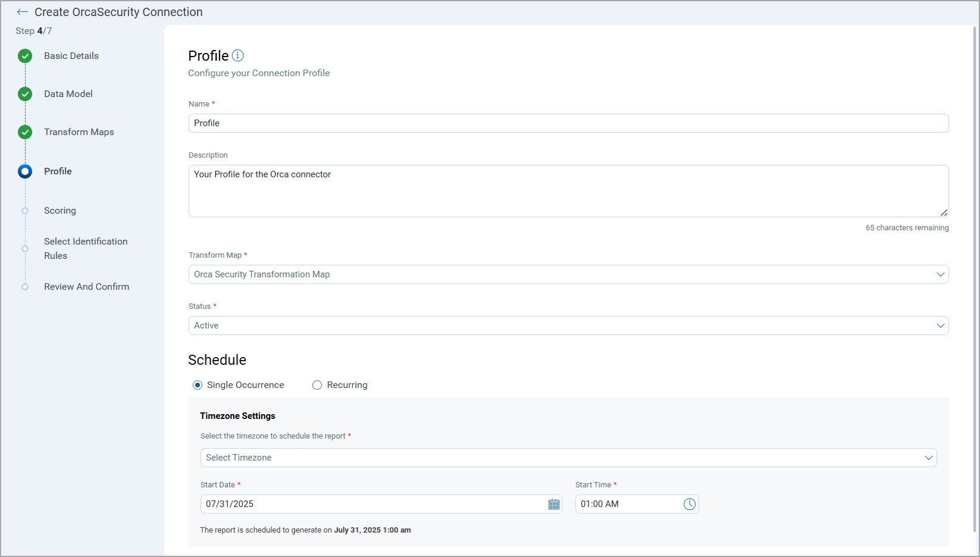This screenshot has height=557, width=980.
Task: Click the 'Configure your Connection Profile' subtitle
Action: click(259, 73)
